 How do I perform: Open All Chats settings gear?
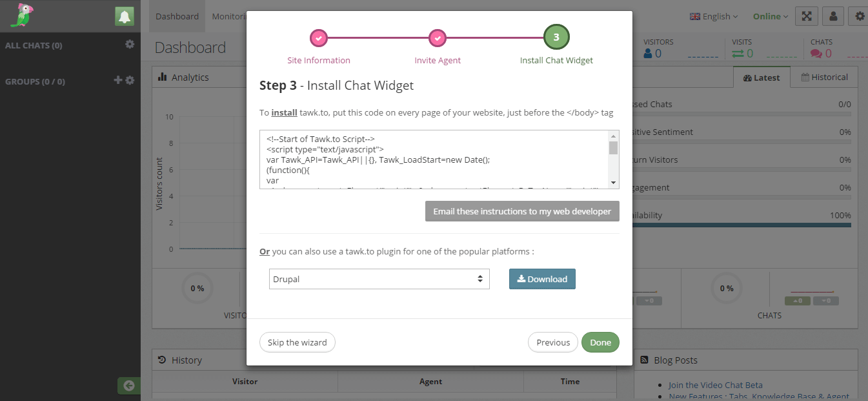click(x=130, y=44)
